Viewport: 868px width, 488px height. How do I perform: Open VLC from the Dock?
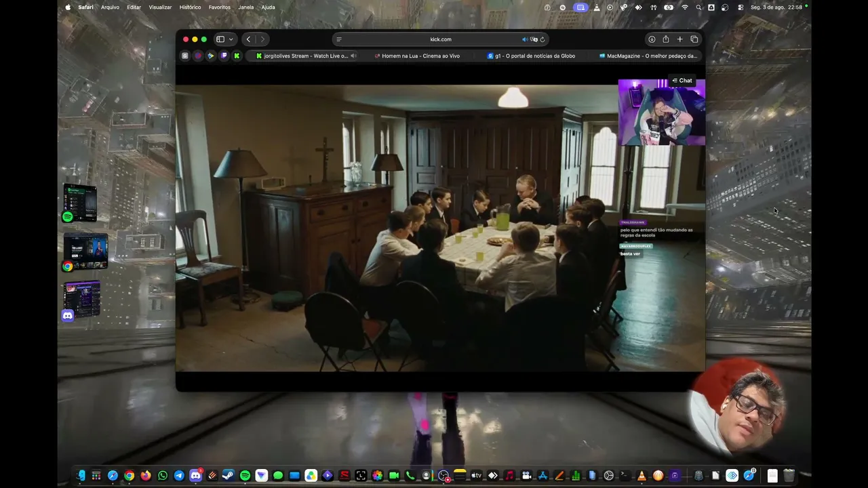pyautogui.click(x=642, y=476)
